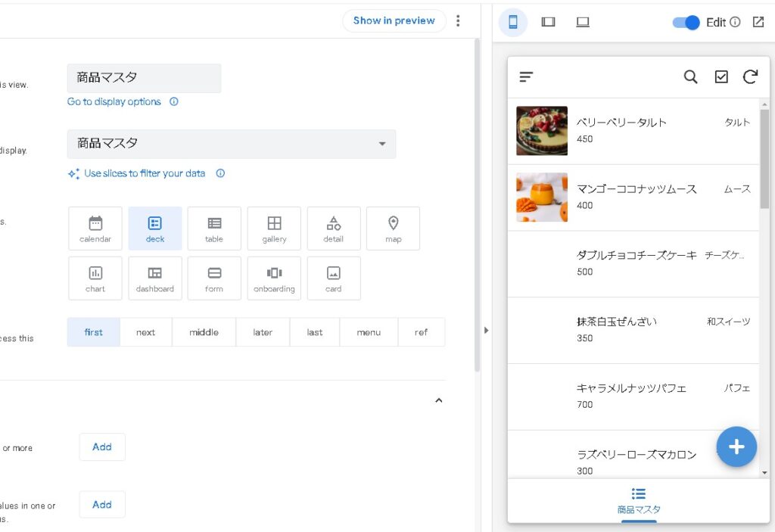Open the Go to display options link
The image size is (775, 532).
pos(114,101)
